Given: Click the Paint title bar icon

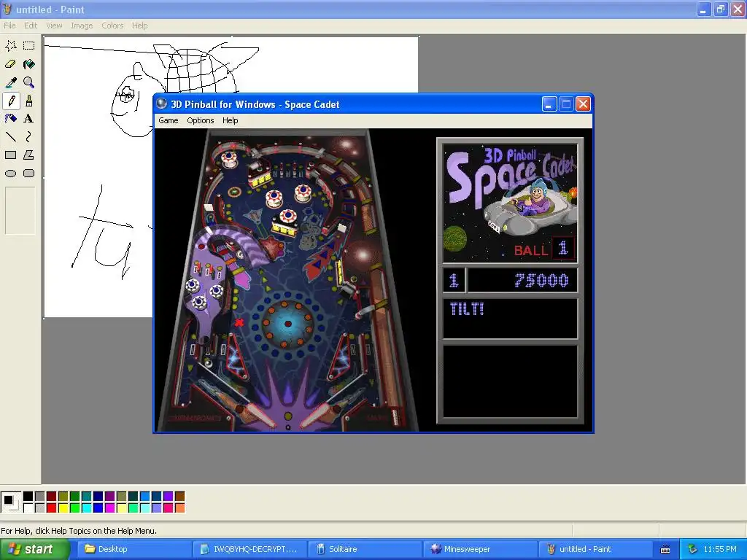Looking at the screenshot, I should point(7,9).
